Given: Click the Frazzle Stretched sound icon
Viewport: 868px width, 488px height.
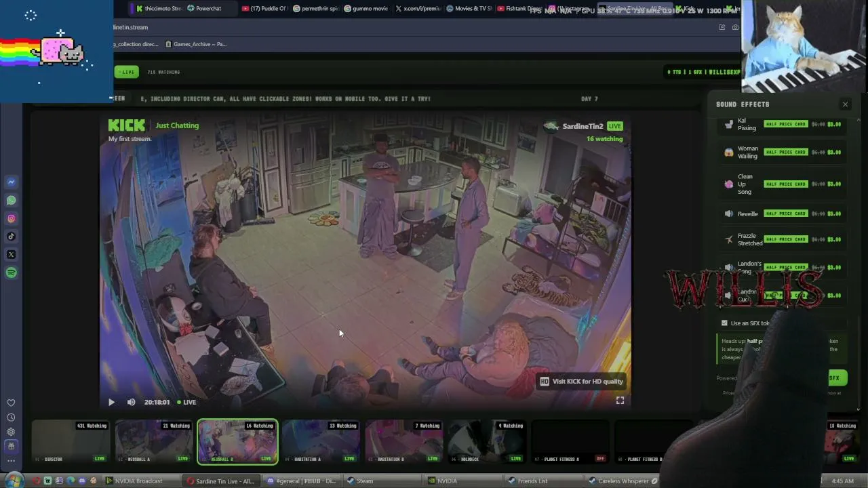Looking at the screenshot, I should 729,239.
